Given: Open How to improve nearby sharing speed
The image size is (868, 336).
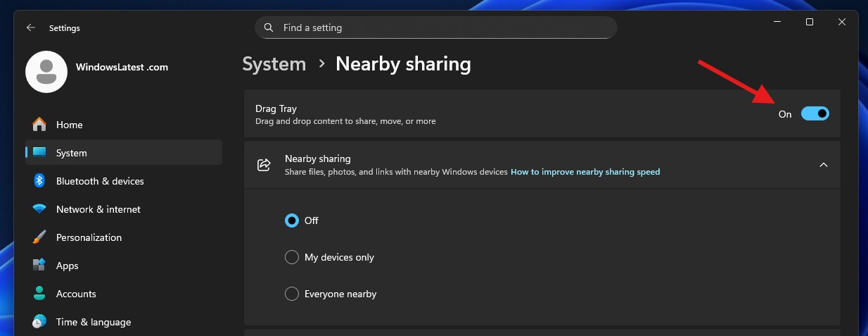Looking at the screenshot, I should (585, 172).
